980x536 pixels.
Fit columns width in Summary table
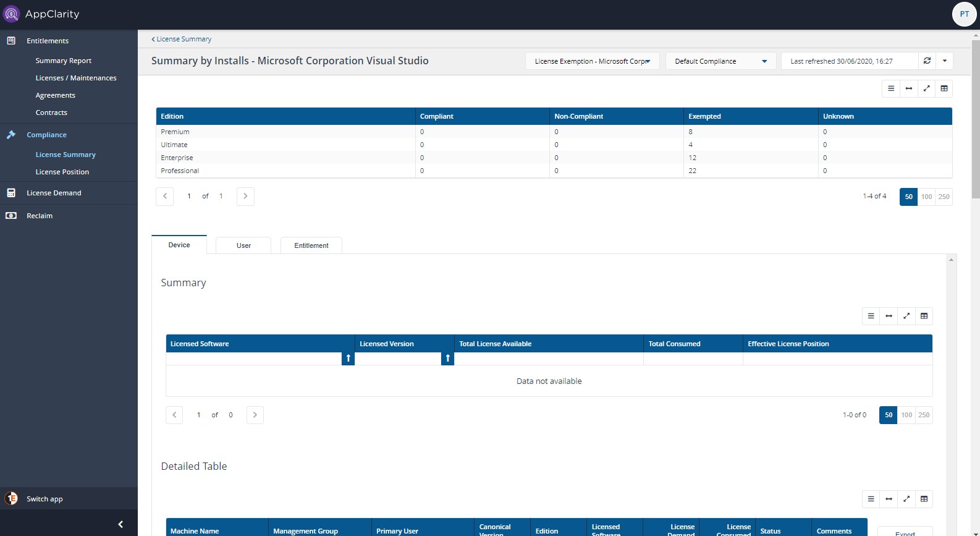click(x=889, y=316)
